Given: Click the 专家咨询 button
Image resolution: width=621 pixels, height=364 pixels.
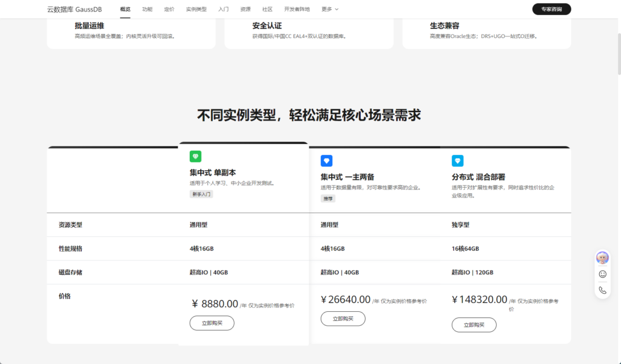Looking at the screenshot, I should coord(551,9).
